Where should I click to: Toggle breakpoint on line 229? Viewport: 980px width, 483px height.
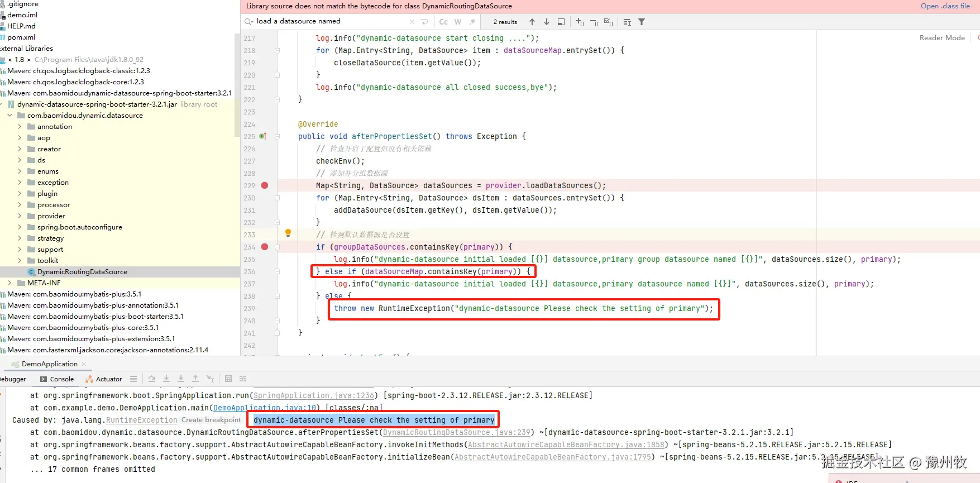pos(265,185)
